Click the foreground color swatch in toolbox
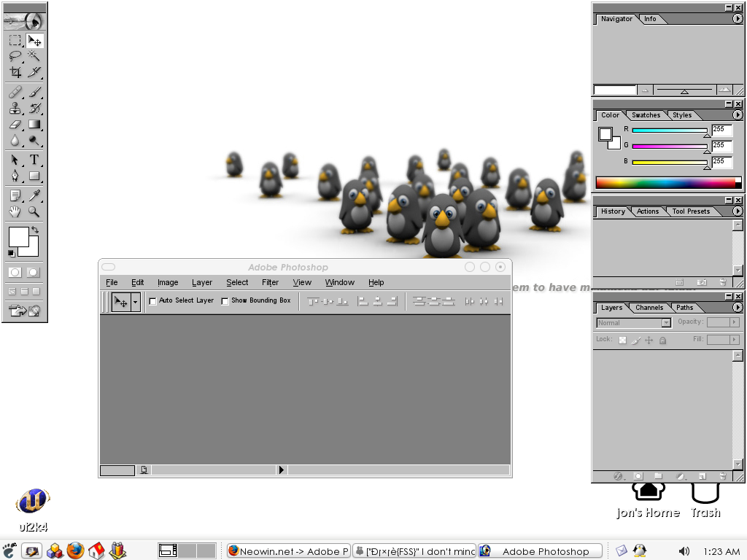 tap(18, 237)
